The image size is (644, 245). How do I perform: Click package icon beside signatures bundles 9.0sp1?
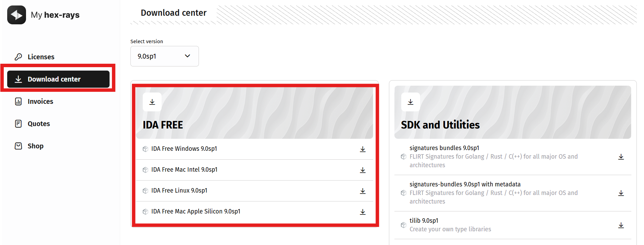[x=404, y=157]
